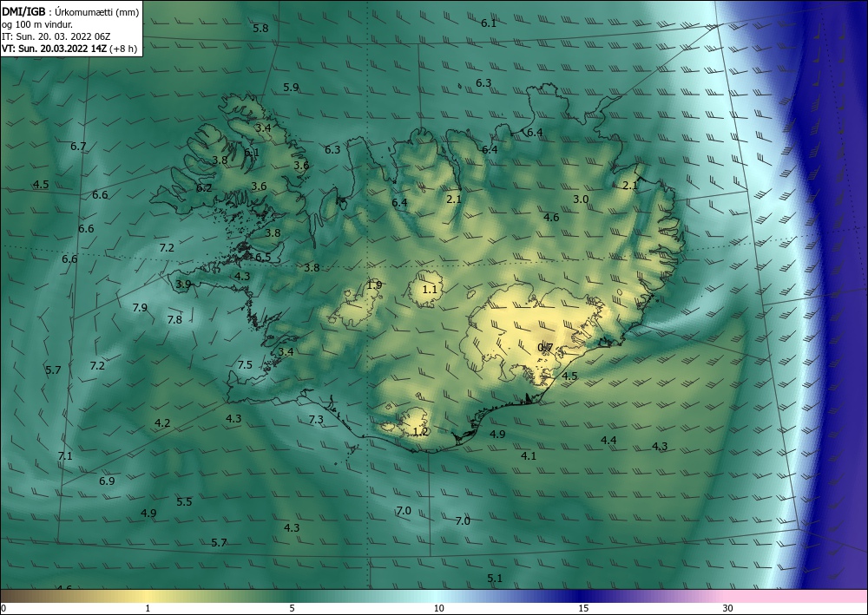The height and width of the screenshot is (615, 868).
Task: Click the 'og 100 m vindur.' line
Action: click(x=37, y=24)
